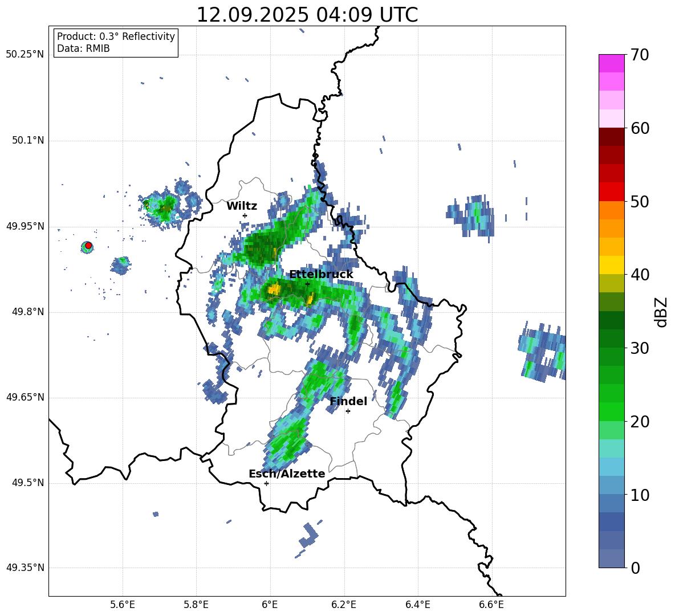Image resolution: width=675 pixels, height=616 pixels.
Task: Click the 49.8°N latitude tick label
Action: 27,312
